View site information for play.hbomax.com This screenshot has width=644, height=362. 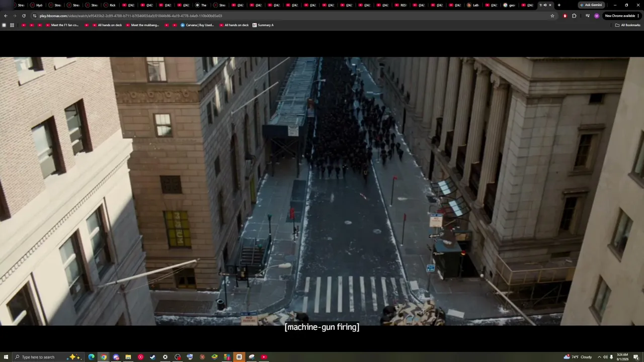click(34, 16)
